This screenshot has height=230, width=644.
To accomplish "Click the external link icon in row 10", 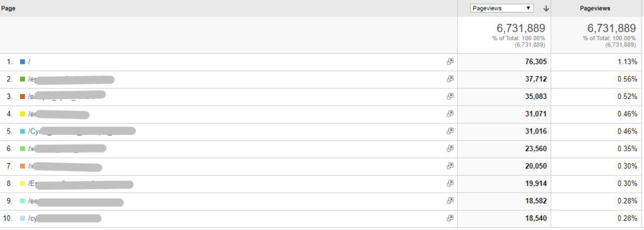I will [450, 217].
